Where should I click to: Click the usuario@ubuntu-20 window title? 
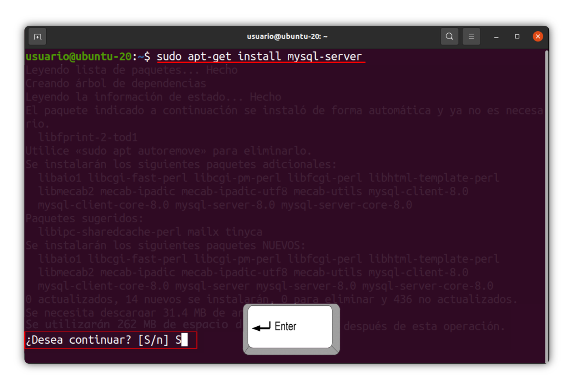pos(287,37)
